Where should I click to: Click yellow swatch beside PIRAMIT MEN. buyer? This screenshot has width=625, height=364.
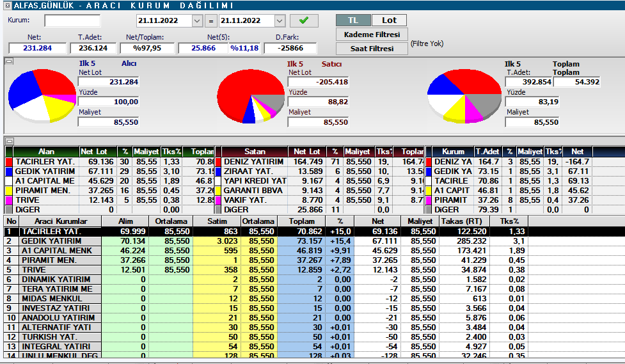point(9,191)
